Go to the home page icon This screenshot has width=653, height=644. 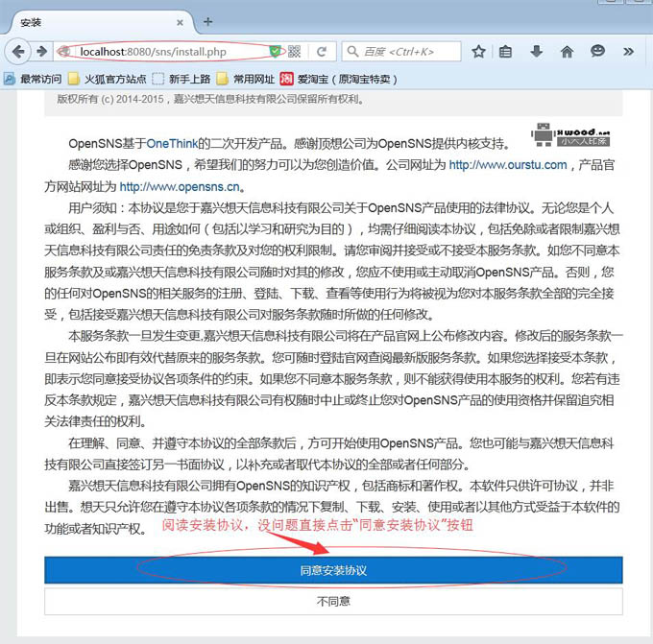pyautogui.click(x=567, y=52)
